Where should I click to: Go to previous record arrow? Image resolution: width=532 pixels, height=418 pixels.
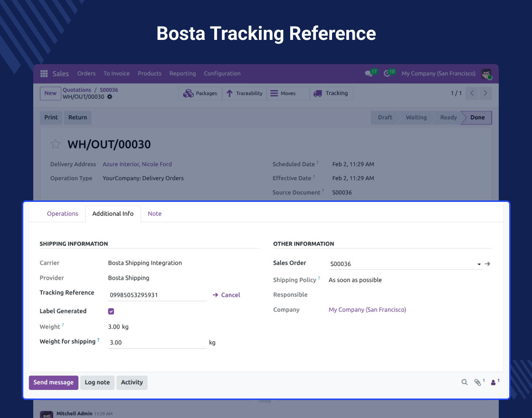point(472,93)
